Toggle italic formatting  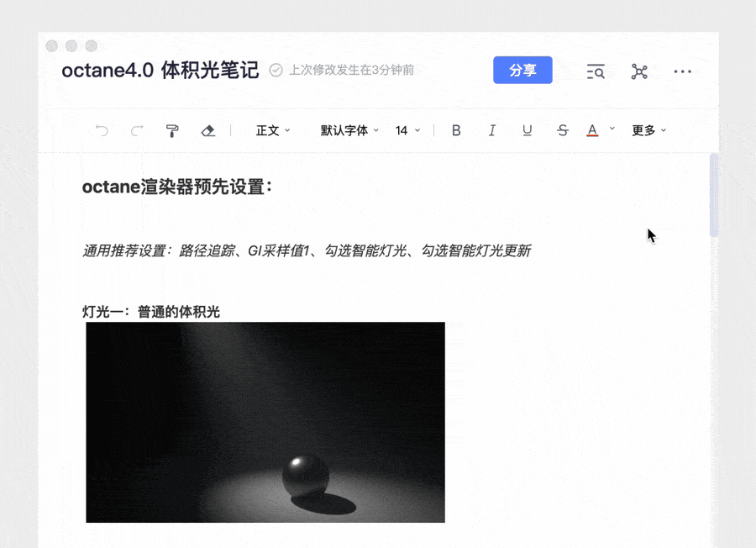tap(492, 130)
